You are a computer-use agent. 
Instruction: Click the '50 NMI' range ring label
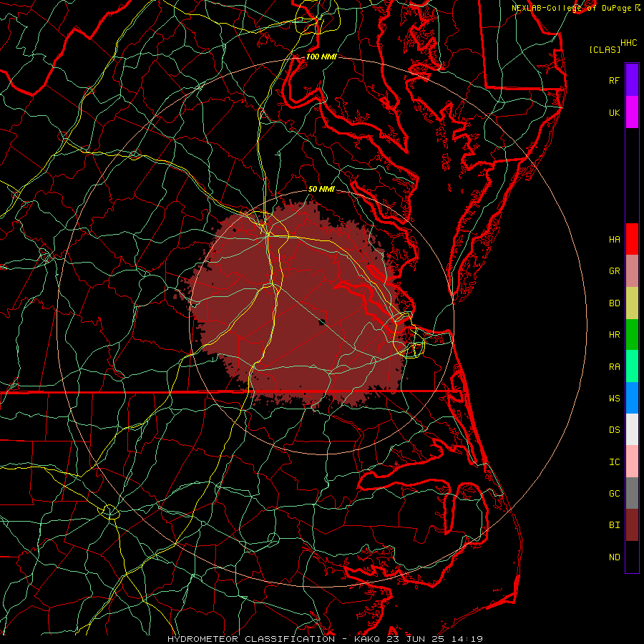(x=321, y=189)
